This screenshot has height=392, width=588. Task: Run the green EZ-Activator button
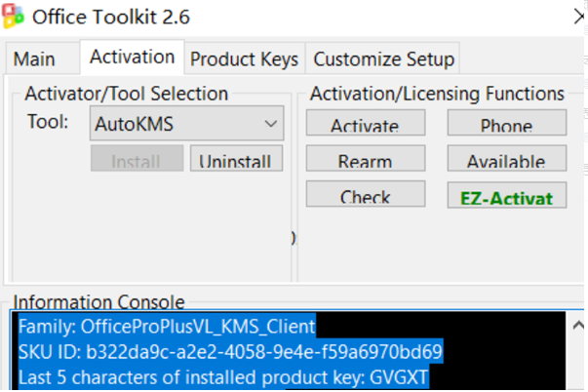tap(506, 196)
